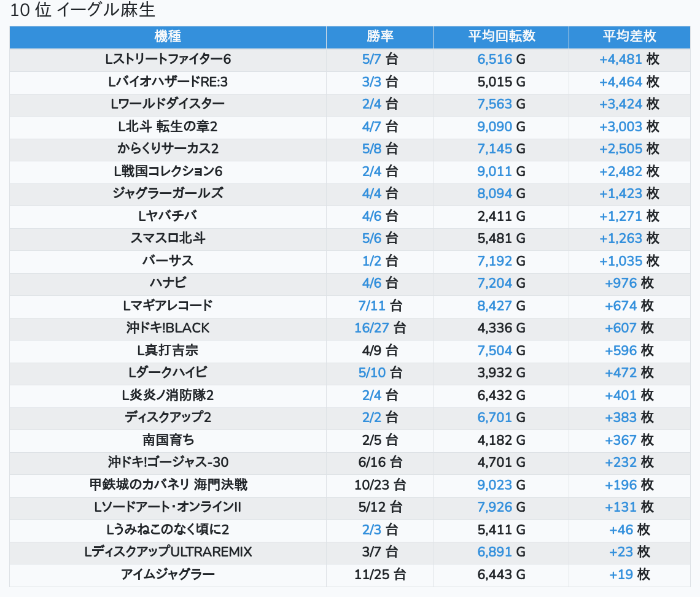Click the +1,423 枚 difference cell
The width and height of the screenshot is (700, 597).
coord(629,194)
